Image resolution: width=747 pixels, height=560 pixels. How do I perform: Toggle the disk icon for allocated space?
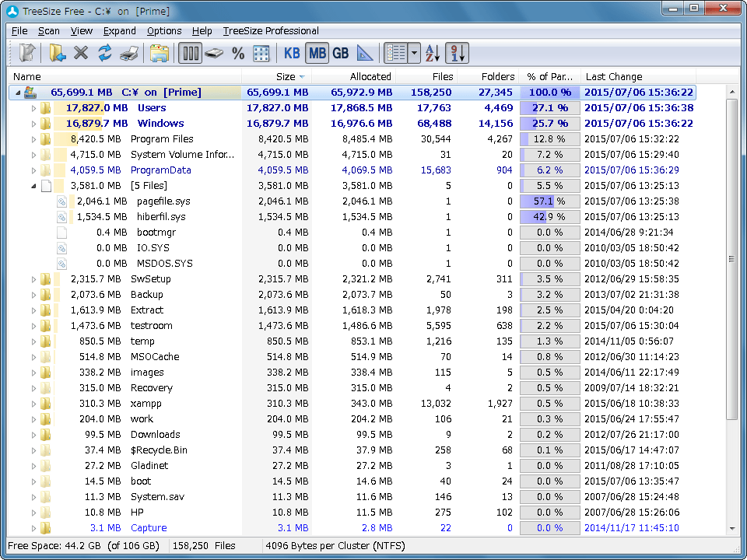[x=214, y=53]
